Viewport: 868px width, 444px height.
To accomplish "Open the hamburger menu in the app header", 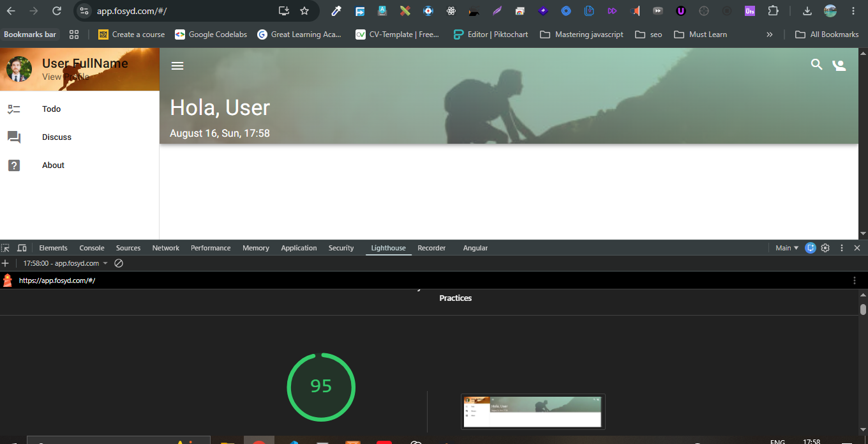I will (x=177, y=66).
